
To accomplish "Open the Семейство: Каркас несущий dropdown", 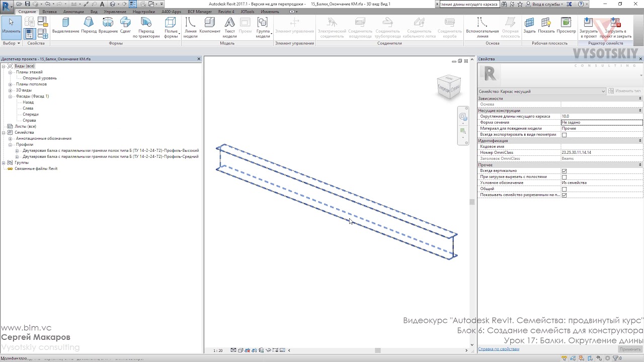I will (541, 91).
